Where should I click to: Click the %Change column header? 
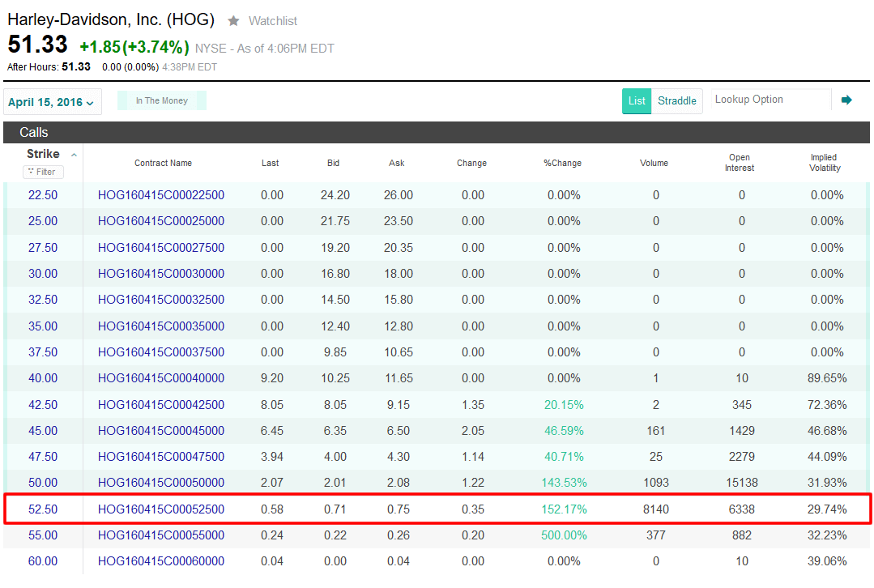562,164
